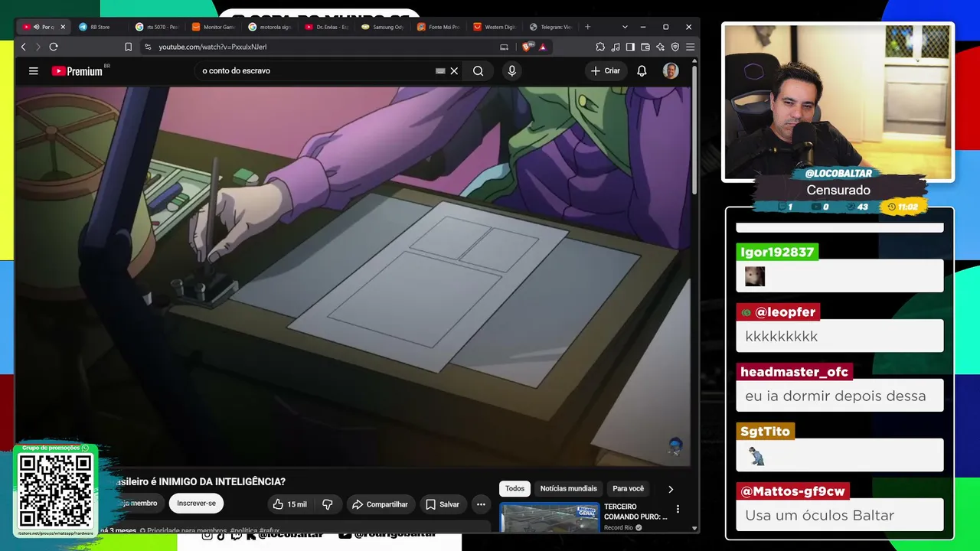Screen dimensions: 980x551
Task: Open the VPN shield icon in toolbar
Action: (675, 47)
